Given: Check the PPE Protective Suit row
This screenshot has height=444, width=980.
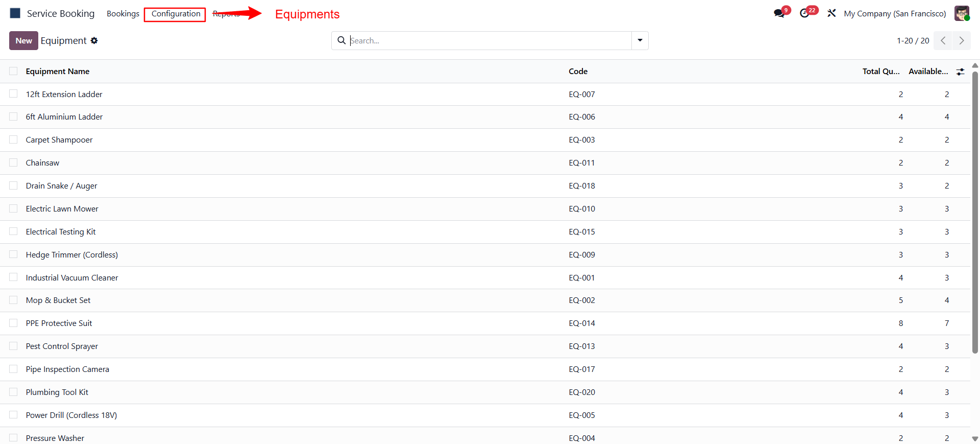Looking at the screenshot, I should tap(13, 323).
